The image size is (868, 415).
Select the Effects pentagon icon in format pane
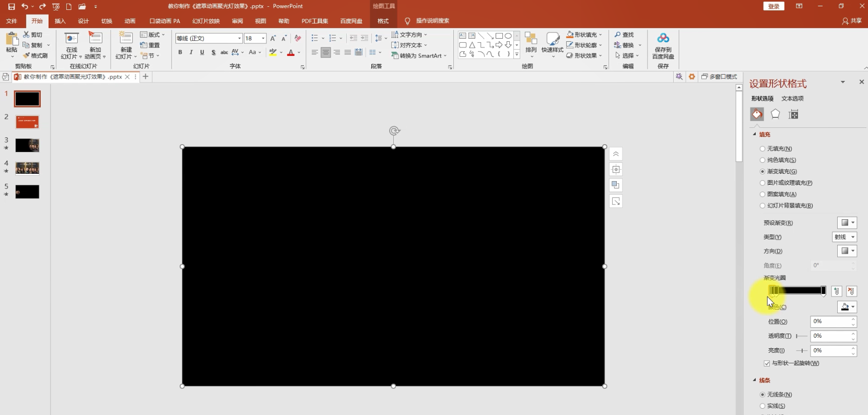(776, 114)
